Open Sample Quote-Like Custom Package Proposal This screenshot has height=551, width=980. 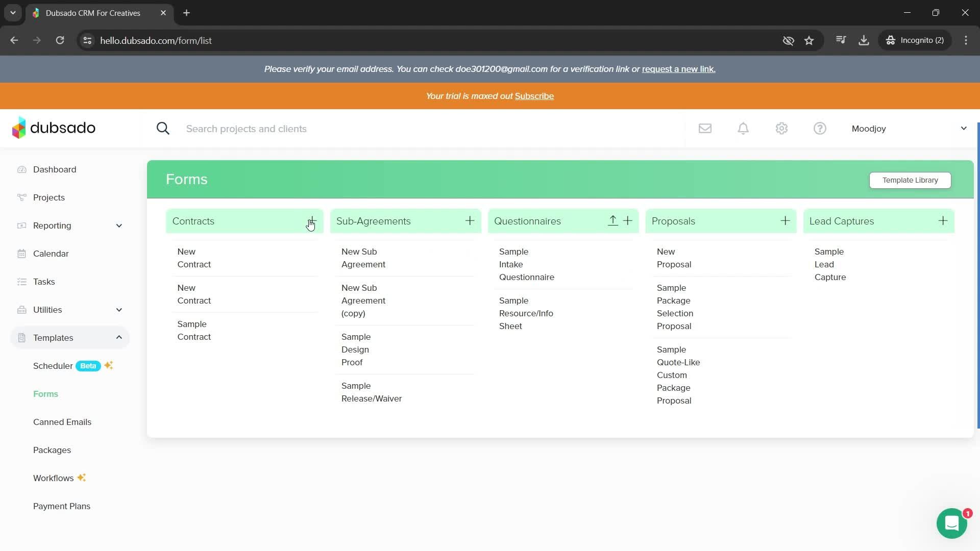click(x=678, y=375)
